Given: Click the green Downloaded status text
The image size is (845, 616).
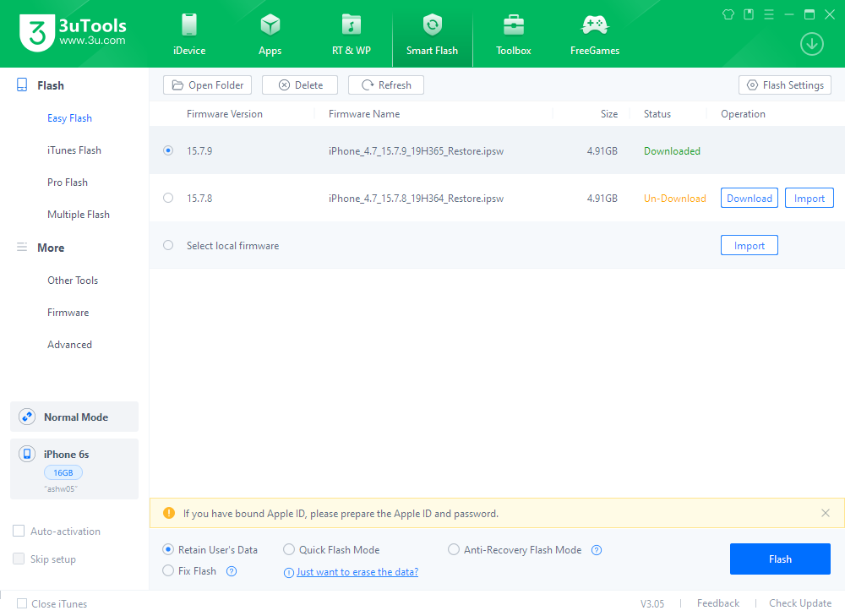Looking at the screenshot, I should (672, 151).
